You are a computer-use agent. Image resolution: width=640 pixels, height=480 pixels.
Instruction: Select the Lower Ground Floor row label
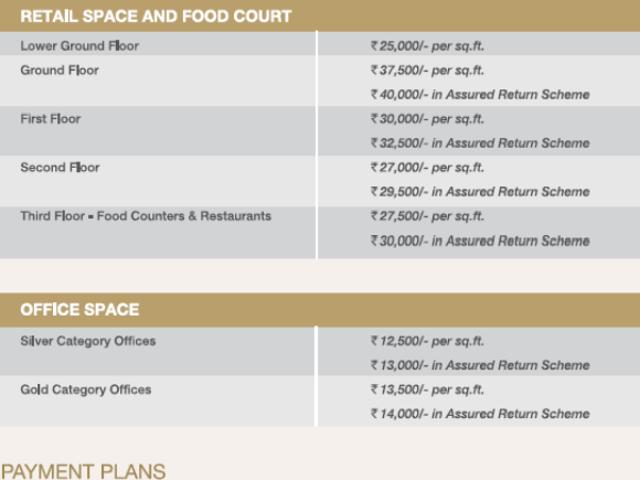pos(80,46)
